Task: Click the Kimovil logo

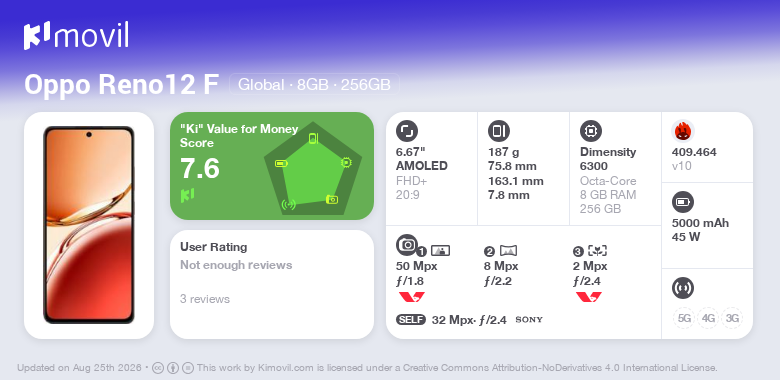Action: [x=76, y=36]
